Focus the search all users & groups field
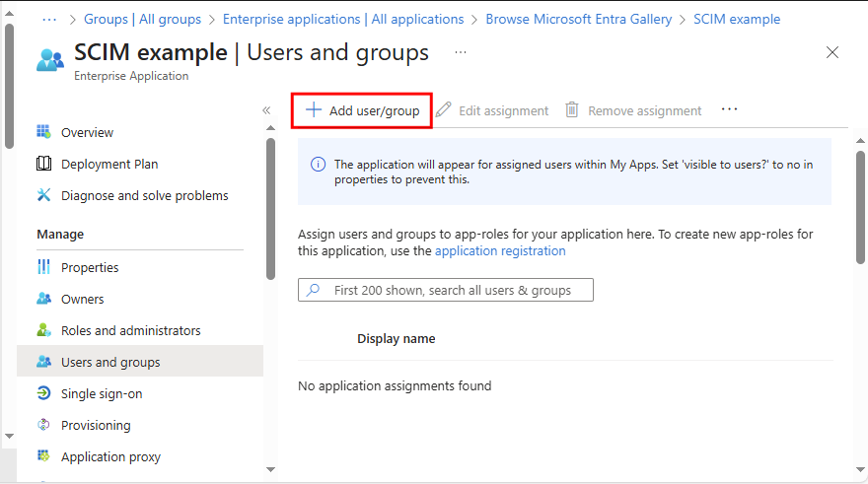 click(446, 290)
